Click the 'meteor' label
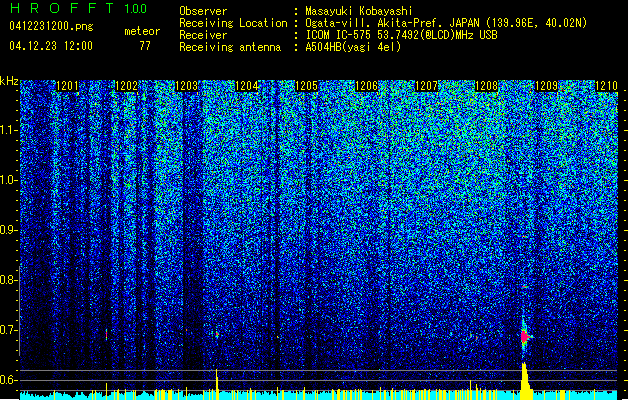 coord(142,31)
